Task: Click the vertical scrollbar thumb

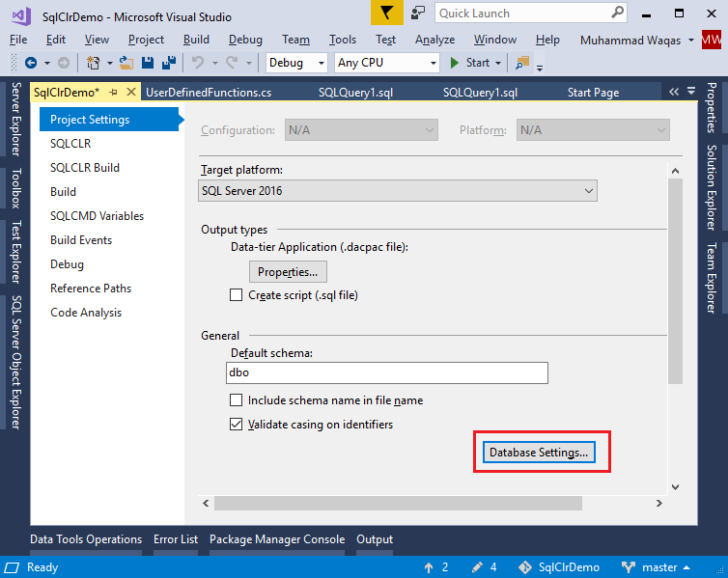Action: (x=675, y=281)
